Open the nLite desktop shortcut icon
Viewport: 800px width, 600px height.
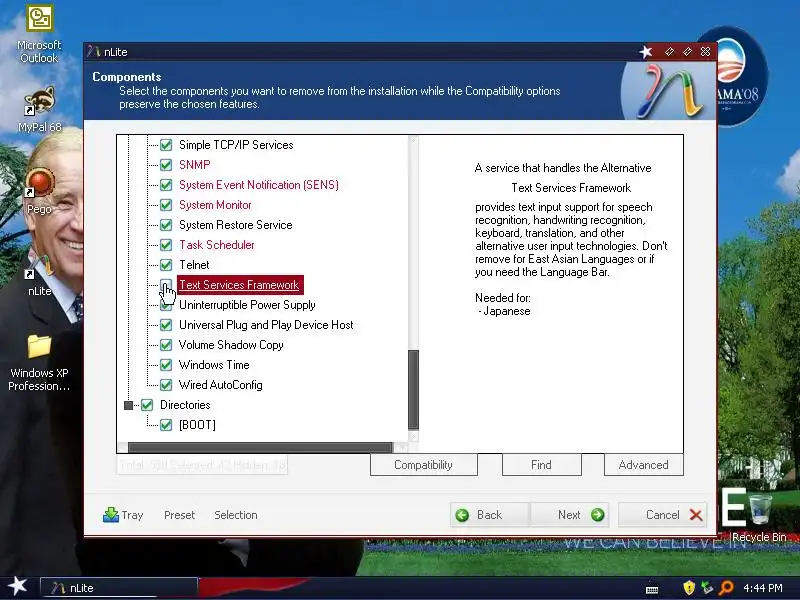[x=39, y=276]
